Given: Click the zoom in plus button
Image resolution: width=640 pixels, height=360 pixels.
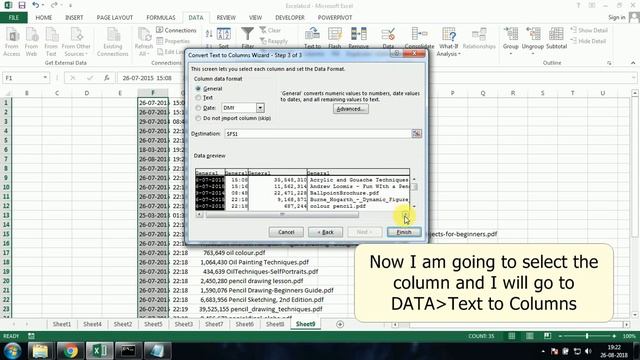Looking at the screenshot, I should pos(614,336).
